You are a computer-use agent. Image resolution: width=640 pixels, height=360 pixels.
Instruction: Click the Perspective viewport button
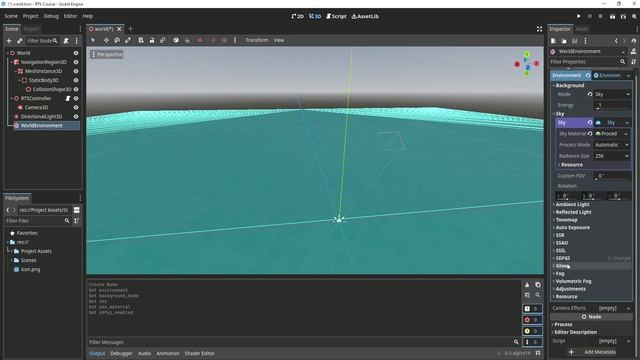pos(107,54)
